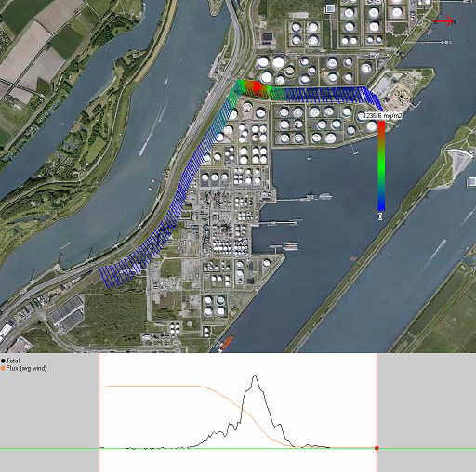Select the Total legend label
This screenshot has height=472, width=476.
tap(13, 361)
